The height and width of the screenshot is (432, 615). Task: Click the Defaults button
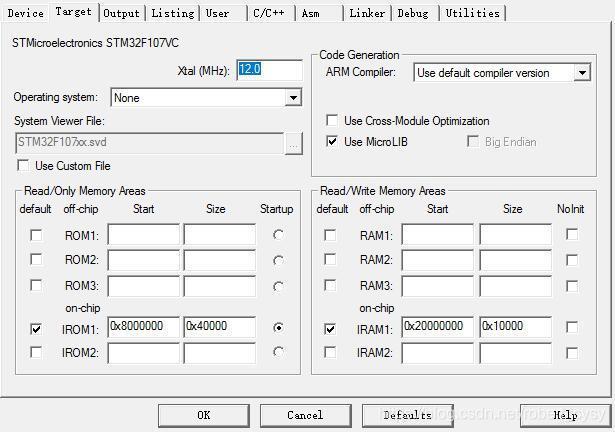click(x=408, y=416)
